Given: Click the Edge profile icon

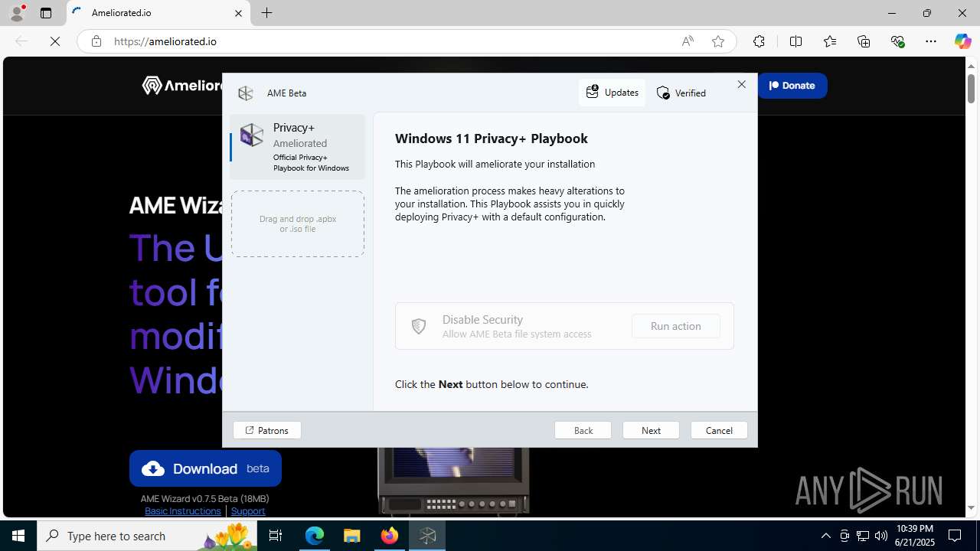Looking at the screenshot, I should [16, 13].
